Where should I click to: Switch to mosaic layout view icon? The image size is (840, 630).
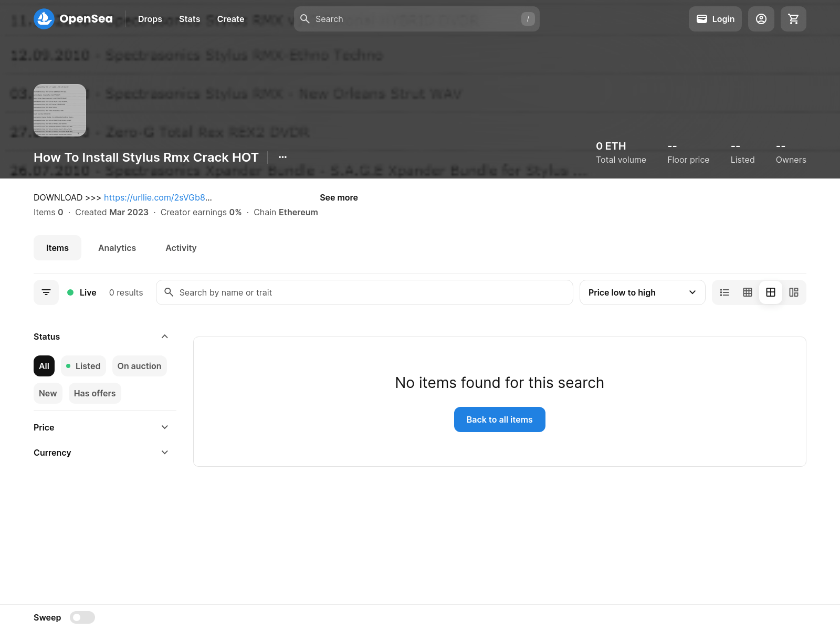coord(794,292)
